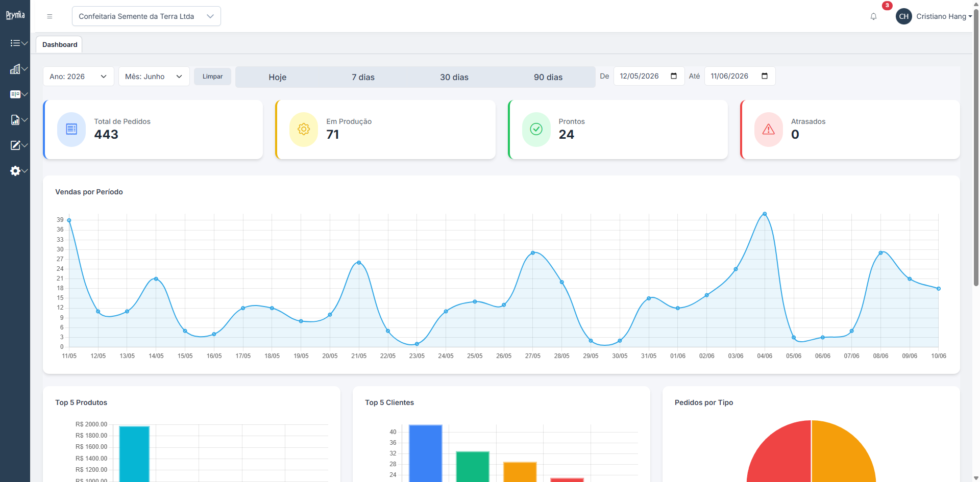The image size is (980, 482).
Task: Click the Total de Pedidos value 443
Action: [x=106, y=135]
